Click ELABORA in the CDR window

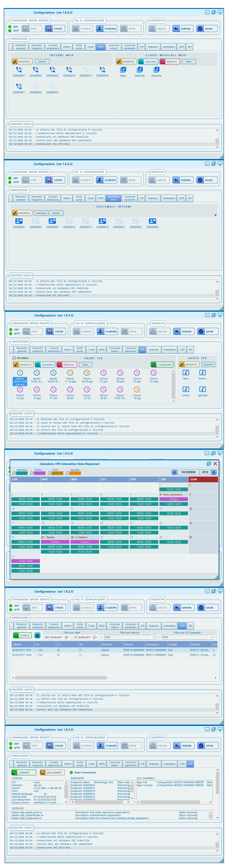pos(108,608)
